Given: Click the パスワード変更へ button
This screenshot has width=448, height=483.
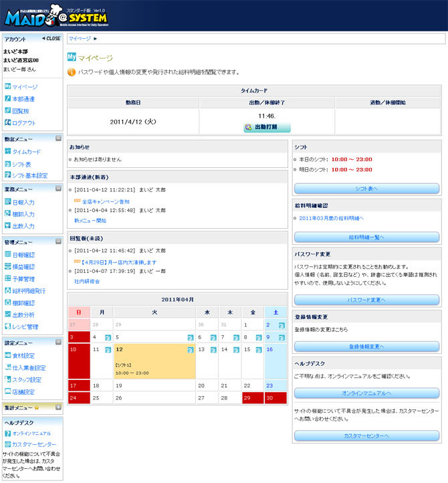Looking at the screenshot, I should coord(366,300).
